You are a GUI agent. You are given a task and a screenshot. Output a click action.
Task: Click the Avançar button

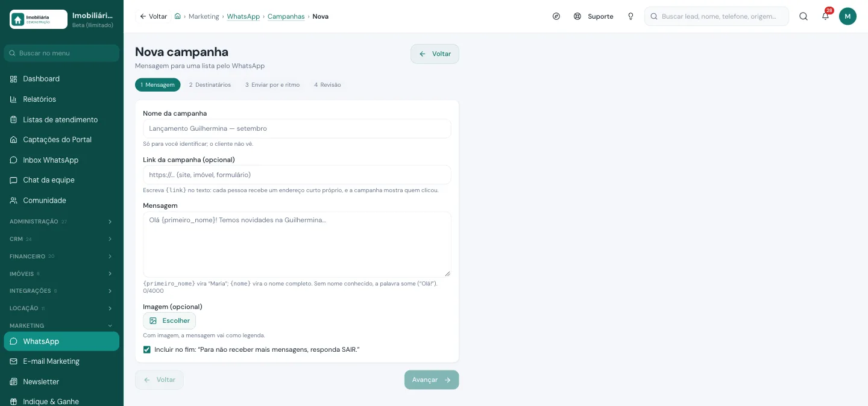click(432, 380)
